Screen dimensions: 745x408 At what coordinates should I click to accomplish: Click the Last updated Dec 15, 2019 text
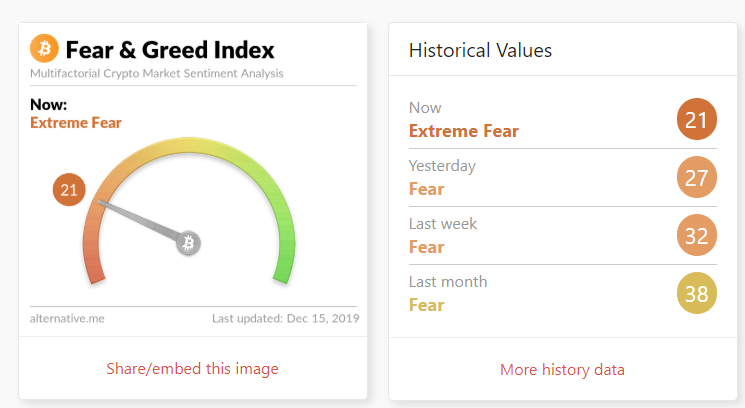click(x=285, y=319)
